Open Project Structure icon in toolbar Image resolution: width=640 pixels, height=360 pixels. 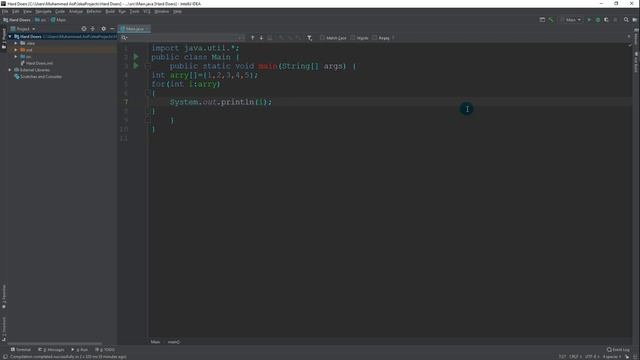pos(542,20)
